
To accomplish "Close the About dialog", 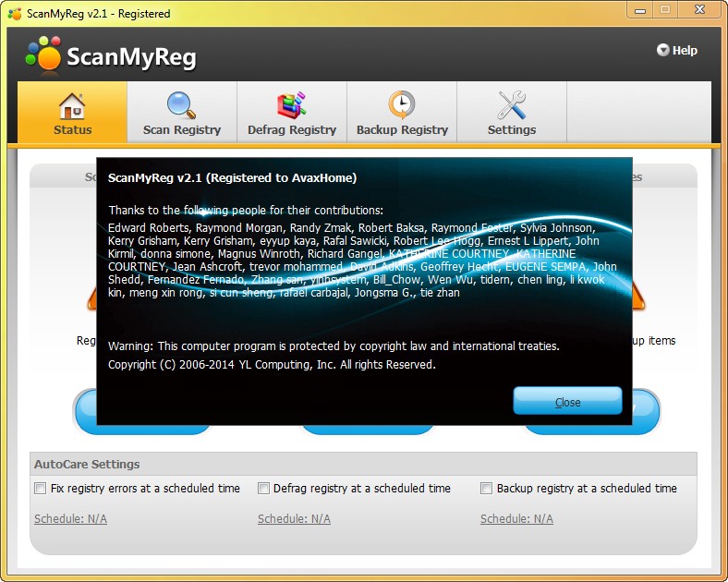I will click(x=567, y=402).
